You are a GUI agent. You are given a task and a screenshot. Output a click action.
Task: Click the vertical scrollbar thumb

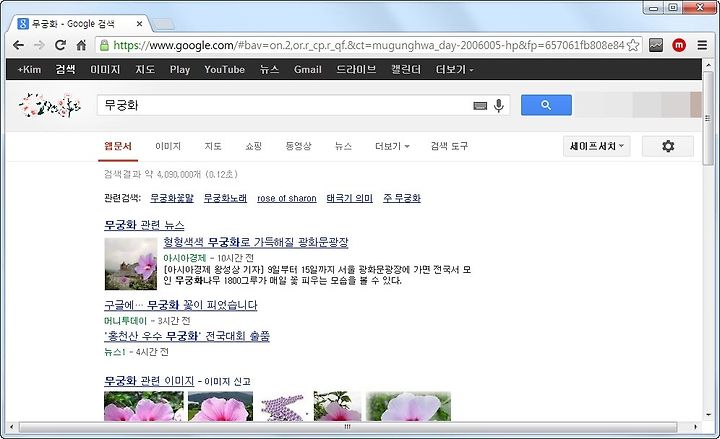click(708, 118)
